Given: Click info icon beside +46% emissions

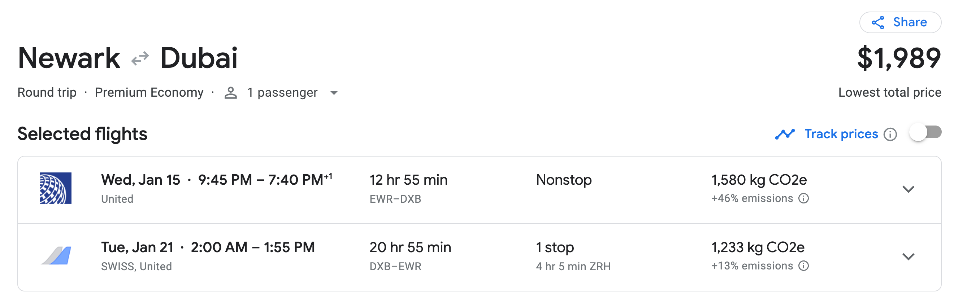Looking at the screenshot, I should [x=803, y=198].
